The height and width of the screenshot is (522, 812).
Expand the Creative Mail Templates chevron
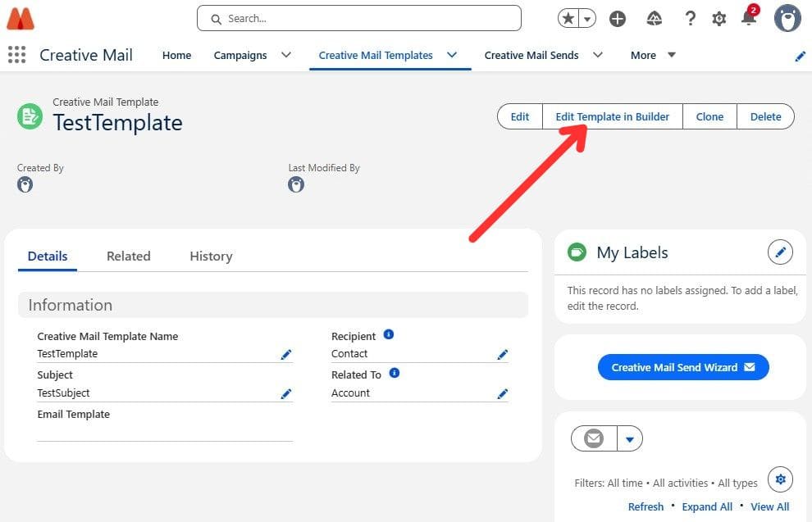click(452, 55)
